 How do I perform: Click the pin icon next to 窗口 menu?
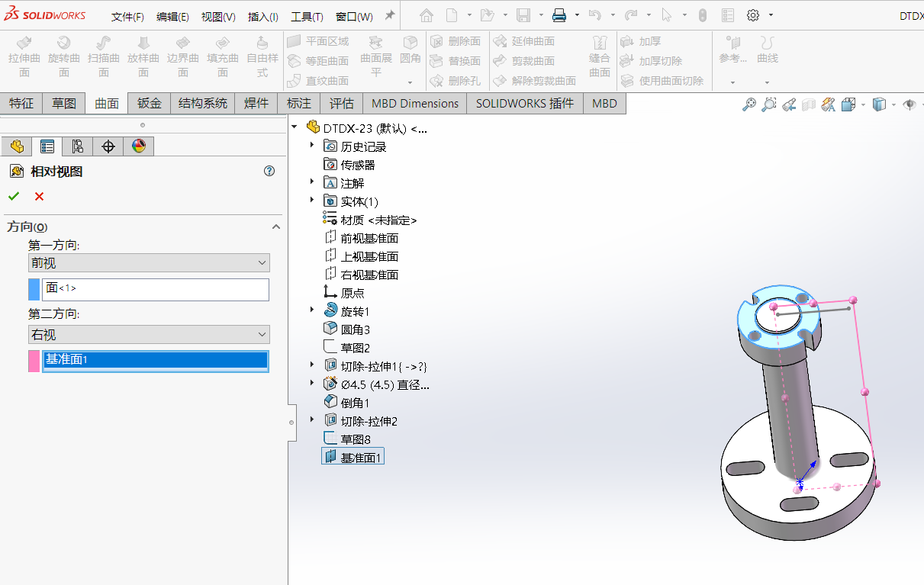[389, 16]
